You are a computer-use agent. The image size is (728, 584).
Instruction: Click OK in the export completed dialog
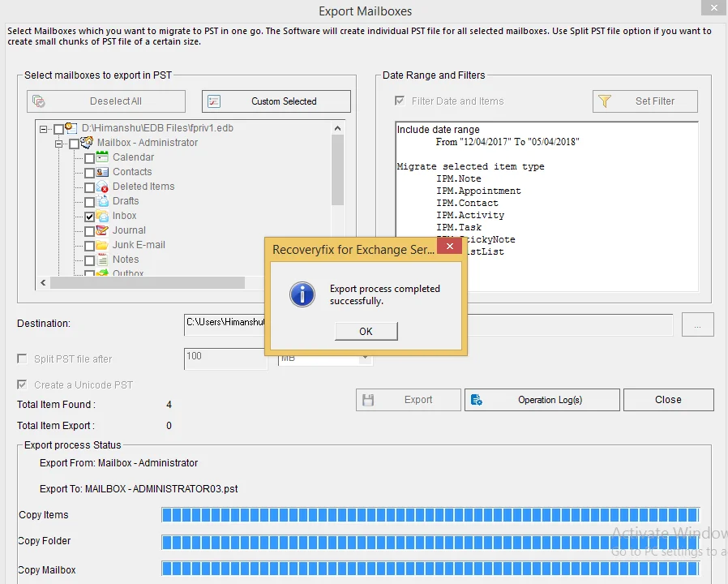[x=366, y=331]
